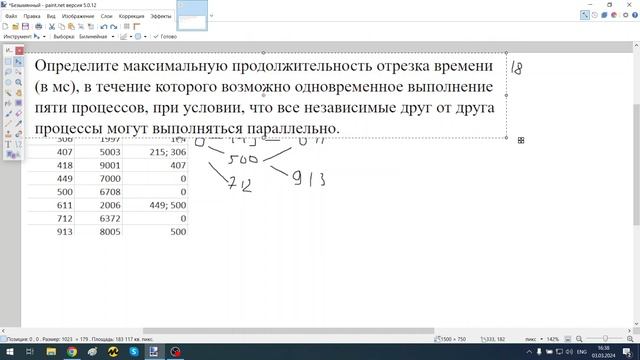Select the Pencil tool
The image size is (640, 360).
[8, 124]
